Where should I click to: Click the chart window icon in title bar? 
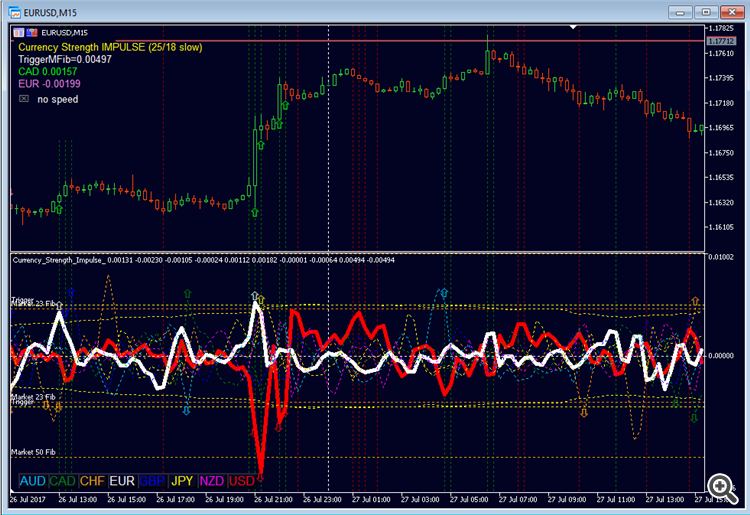[15, 12]
